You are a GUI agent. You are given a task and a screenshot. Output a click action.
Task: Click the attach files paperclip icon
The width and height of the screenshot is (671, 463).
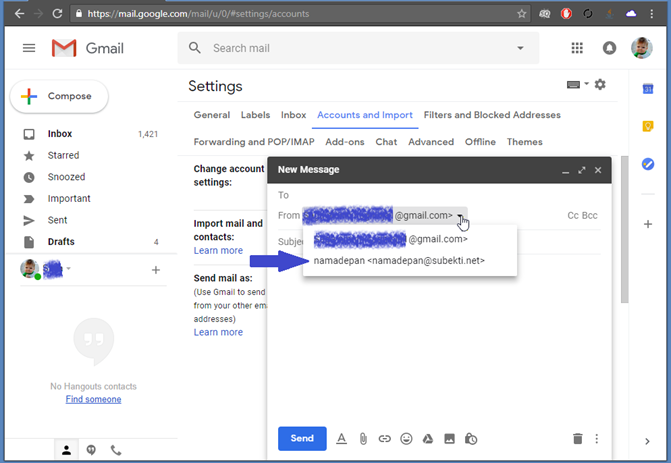click(x=363, y=438)
